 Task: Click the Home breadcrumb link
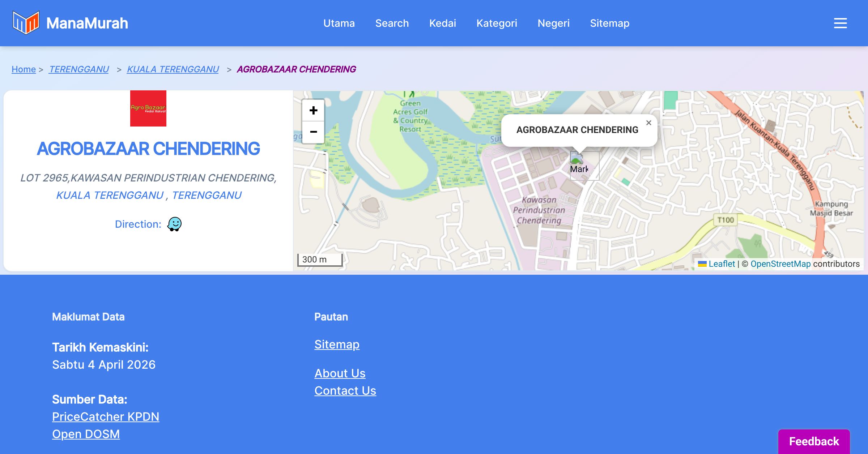[24, 69]
